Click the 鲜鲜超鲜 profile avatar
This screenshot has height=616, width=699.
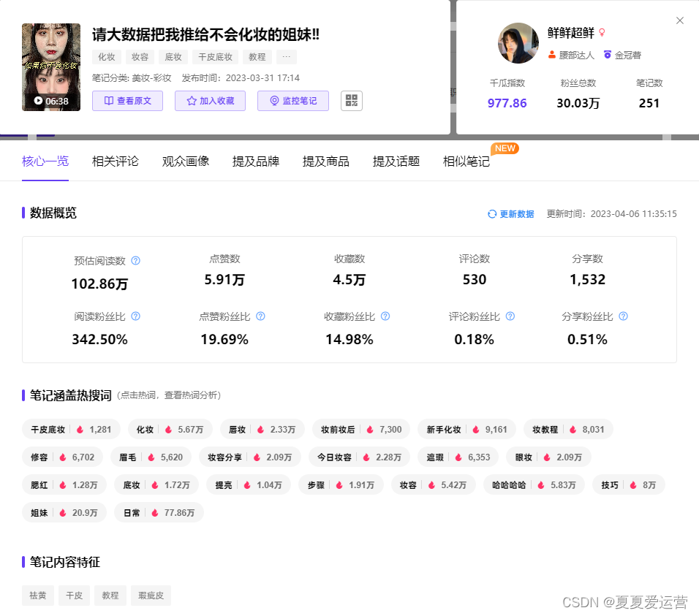tap(518, 43)
